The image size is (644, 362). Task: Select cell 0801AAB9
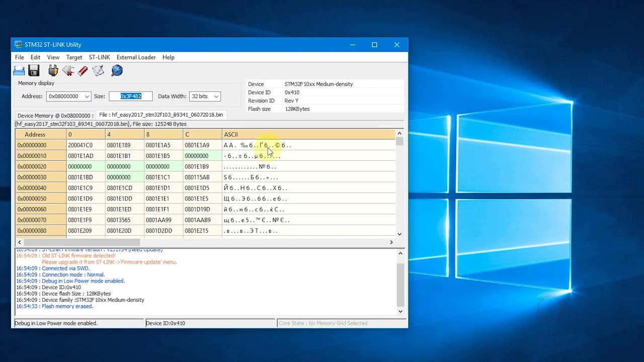(x=202, y=220)
